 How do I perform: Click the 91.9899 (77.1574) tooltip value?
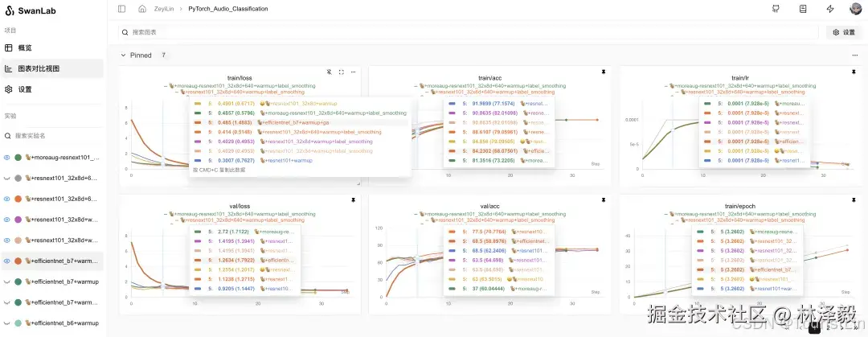[x=492, y=104]
